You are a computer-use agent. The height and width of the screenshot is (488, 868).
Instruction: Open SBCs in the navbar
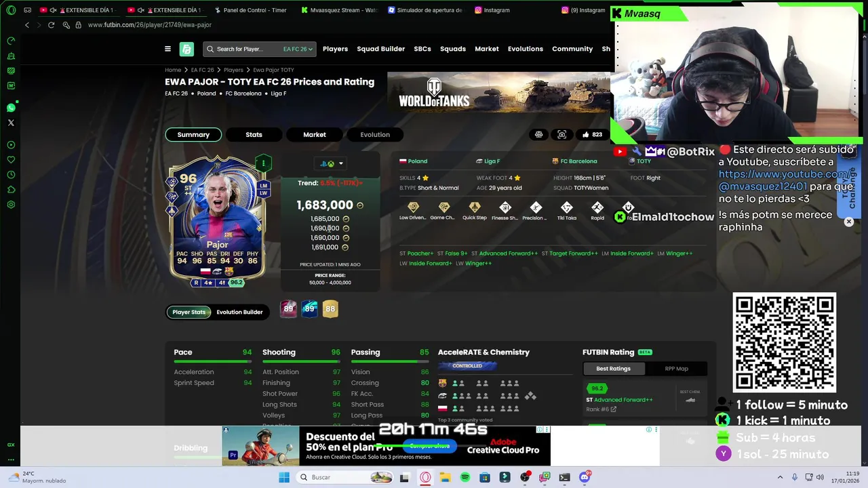[x=422, y=49]
